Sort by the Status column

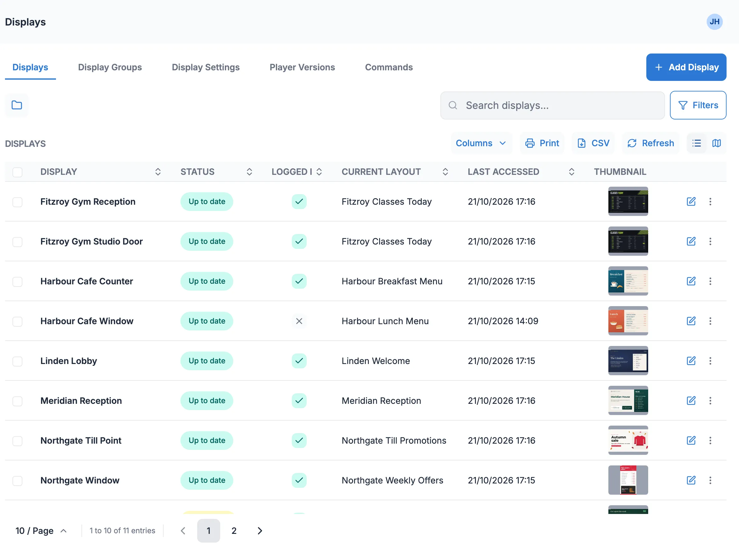tap(249, 172)
